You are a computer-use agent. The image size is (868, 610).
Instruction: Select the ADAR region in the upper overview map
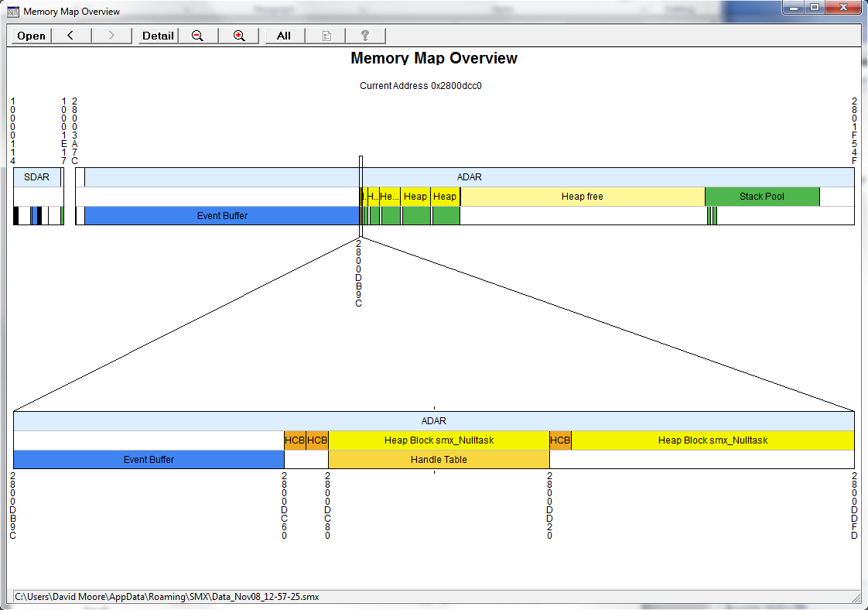(470, 177)
